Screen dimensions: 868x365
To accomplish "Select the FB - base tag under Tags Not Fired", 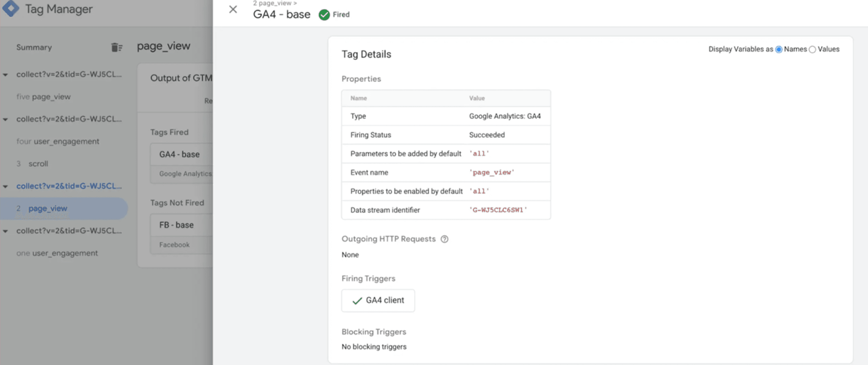I will pos(176,225).
